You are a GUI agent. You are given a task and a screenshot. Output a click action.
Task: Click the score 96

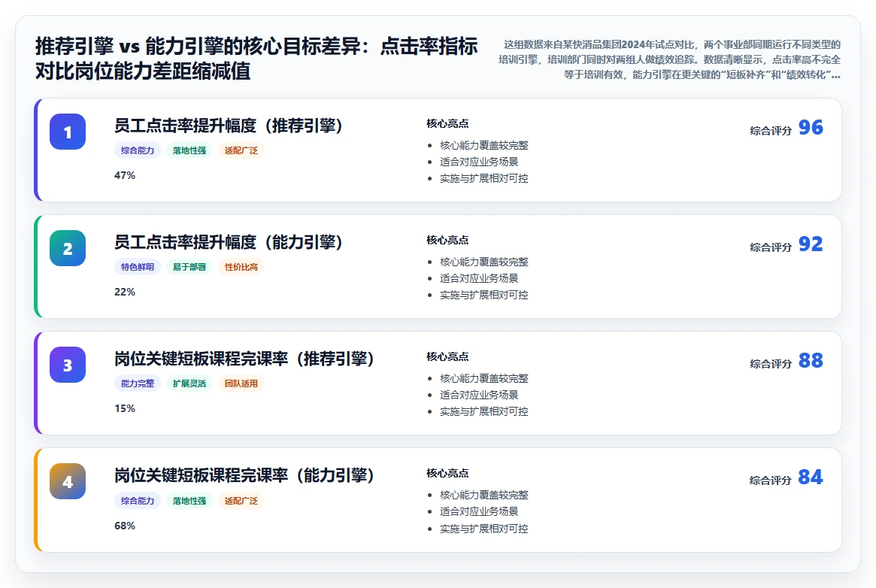tap(811, 127)
